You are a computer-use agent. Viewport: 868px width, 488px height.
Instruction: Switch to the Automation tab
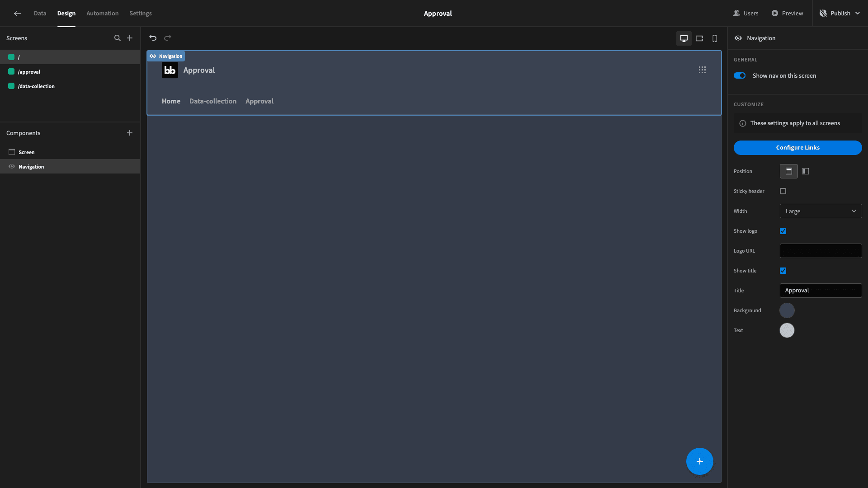(x=102, y=14)
